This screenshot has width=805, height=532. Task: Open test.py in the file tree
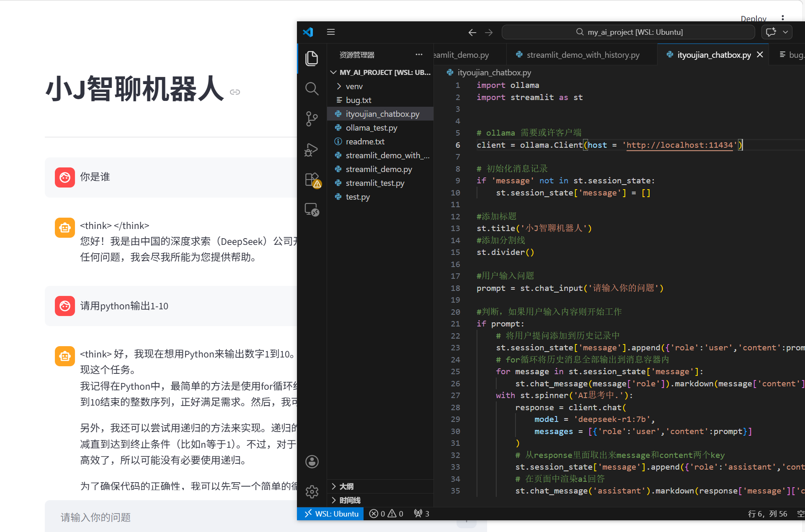[380, 197]
